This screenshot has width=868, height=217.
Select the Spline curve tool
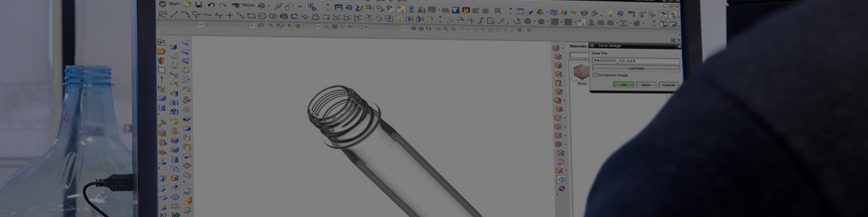207,15
